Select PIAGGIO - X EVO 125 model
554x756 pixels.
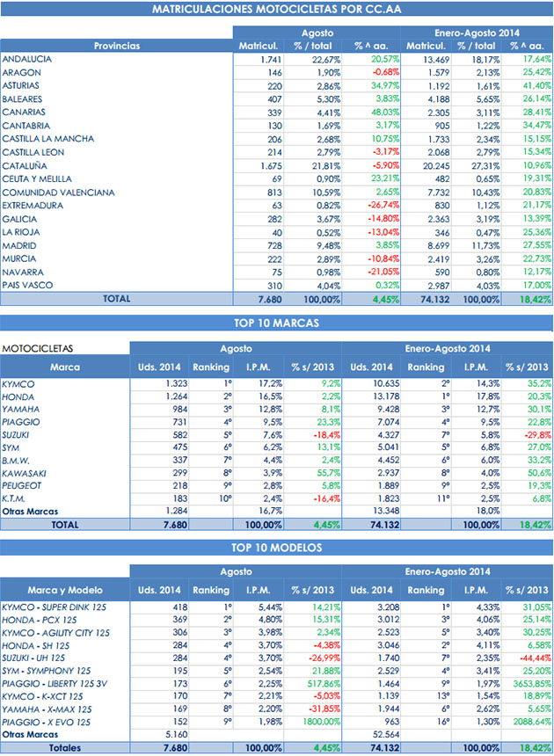[47, 723]
